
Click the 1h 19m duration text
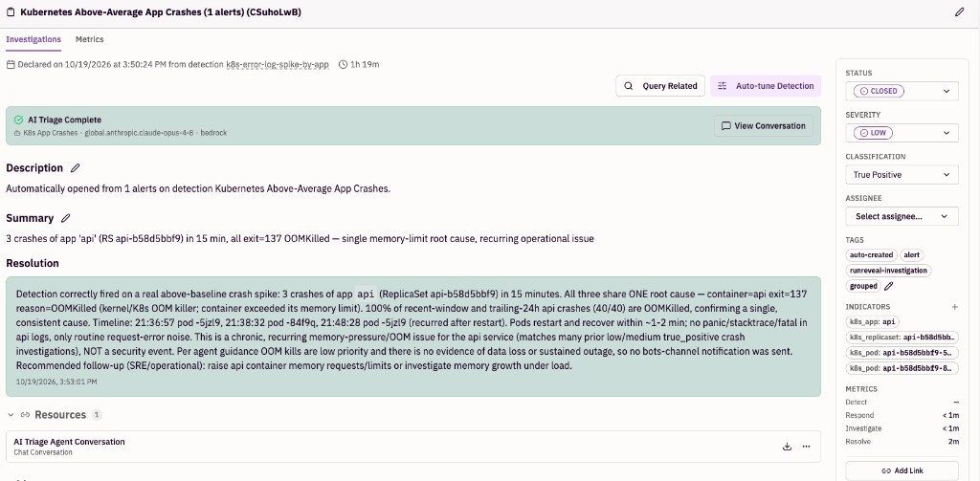365,64
